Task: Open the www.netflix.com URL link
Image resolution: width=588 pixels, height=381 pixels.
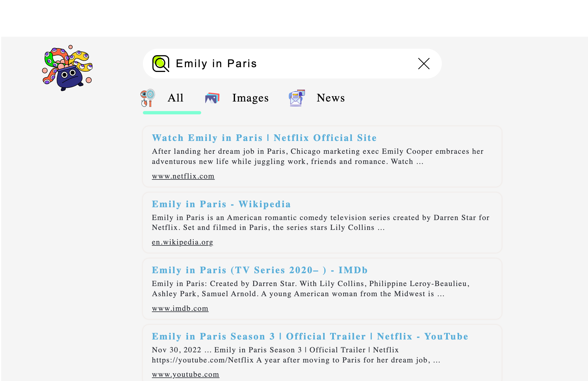Action: tap(183, 176)
